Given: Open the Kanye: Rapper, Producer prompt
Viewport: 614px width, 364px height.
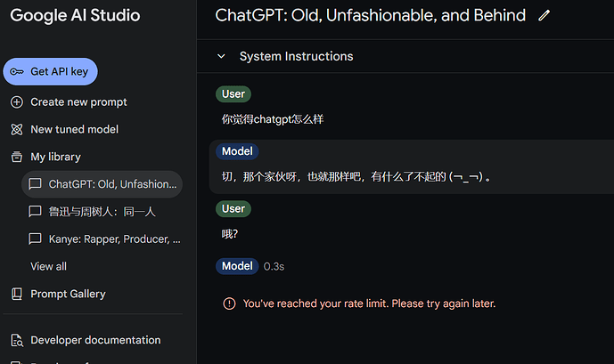Looking at the screenshot, I should (x=102, y=239).
